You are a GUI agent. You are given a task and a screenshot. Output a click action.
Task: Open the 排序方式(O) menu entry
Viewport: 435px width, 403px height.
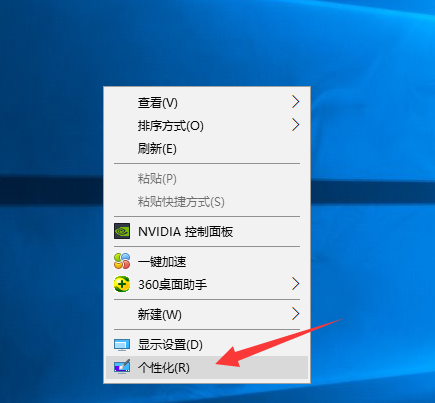[207, 126]
